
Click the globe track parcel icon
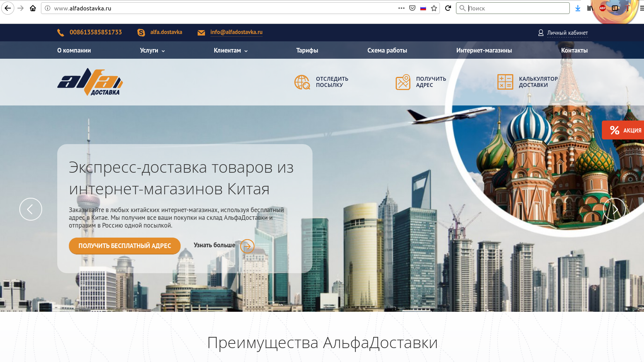click(x=302, y=82)
